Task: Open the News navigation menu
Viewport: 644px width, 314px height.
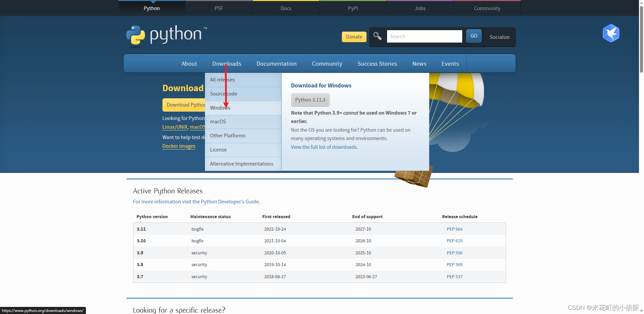Action: tap(419, 64)
